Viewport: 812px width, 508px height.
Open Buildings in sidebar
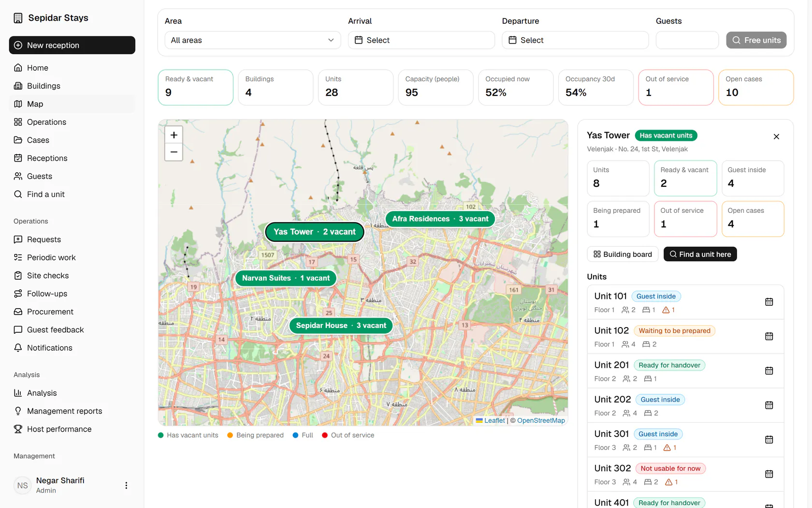72,86
